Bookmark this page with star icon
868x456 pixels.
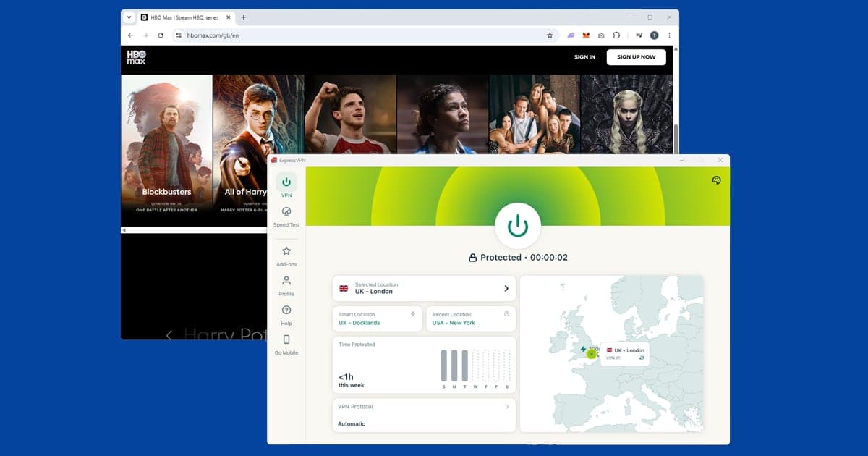click(x=550, y=35)
